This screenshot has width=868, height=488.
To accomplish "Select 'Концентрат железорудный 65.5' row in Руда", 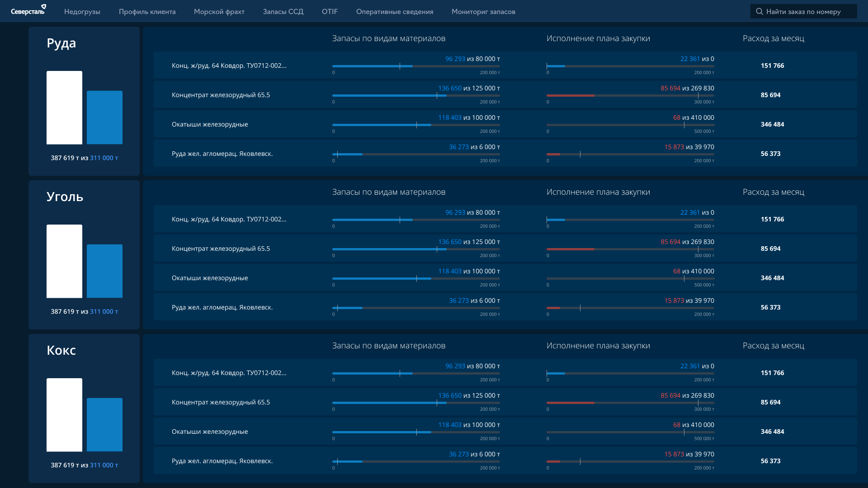I will 505,95.
